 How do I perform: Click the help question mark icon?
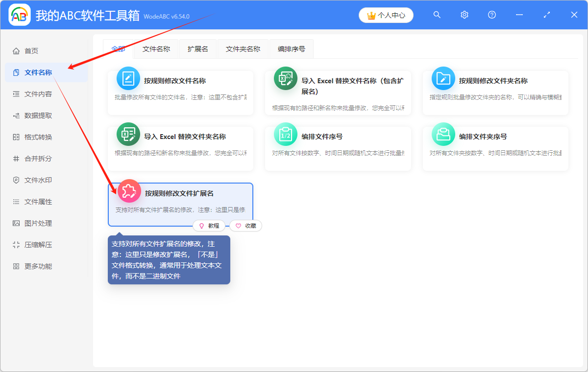pos(491,15)
